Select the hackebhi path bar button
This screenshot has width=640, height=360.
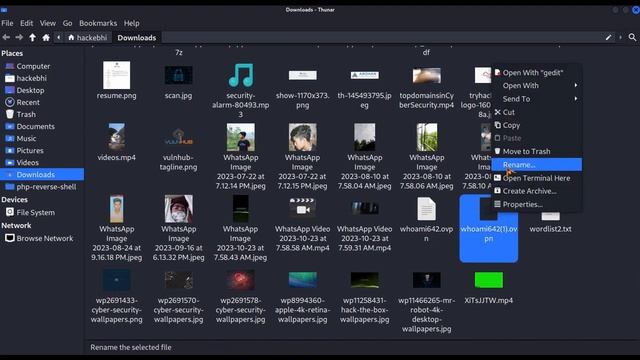click(x=87, y=38)
